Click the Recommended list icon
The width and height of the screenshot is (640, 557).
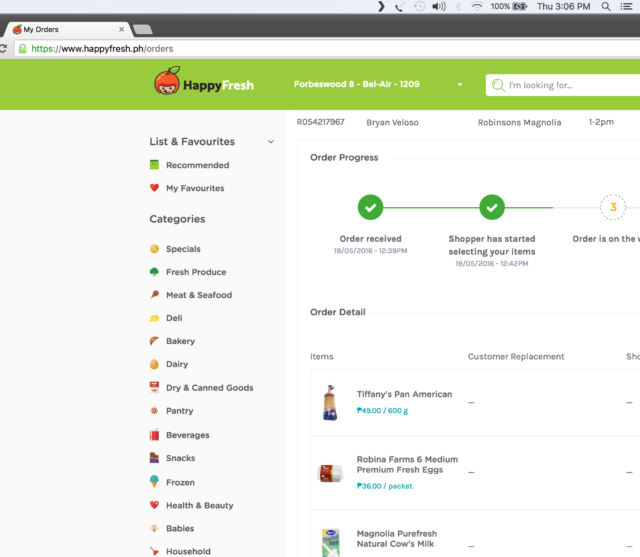pos(154,165)
